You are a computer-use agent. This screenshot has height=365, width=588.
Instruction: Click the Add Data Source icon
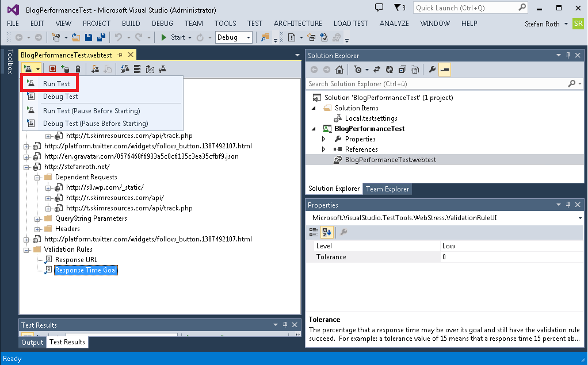pyautogui.click(x=65, y=69)
